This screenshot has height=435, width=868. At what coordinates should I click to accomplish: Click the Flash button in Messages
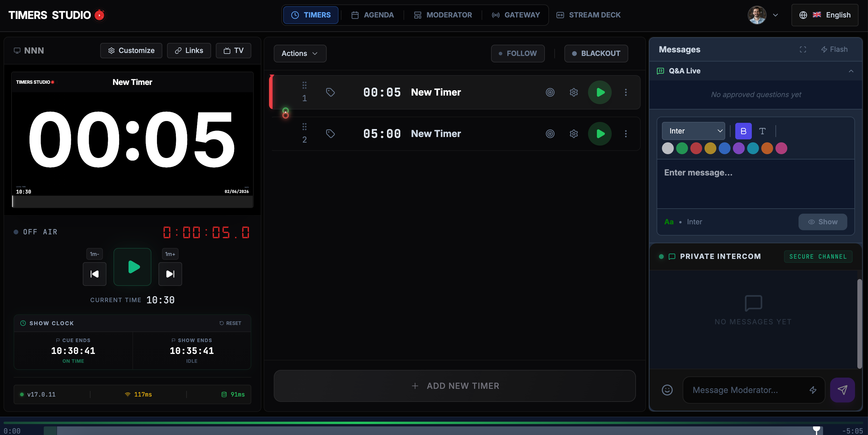(x=834, y=50)
